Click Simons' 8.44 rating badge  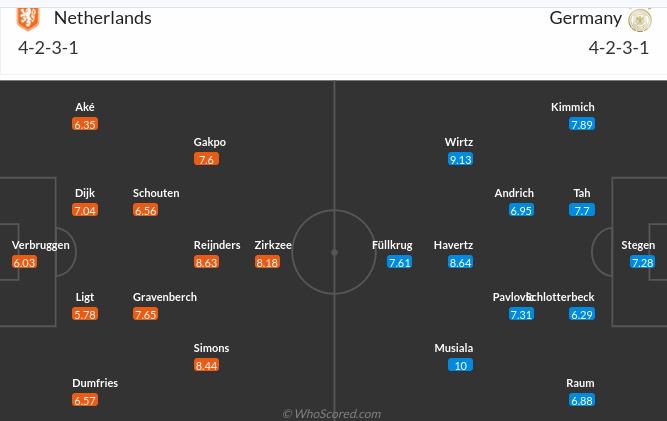pyautogui.click(x=206, y=366)
